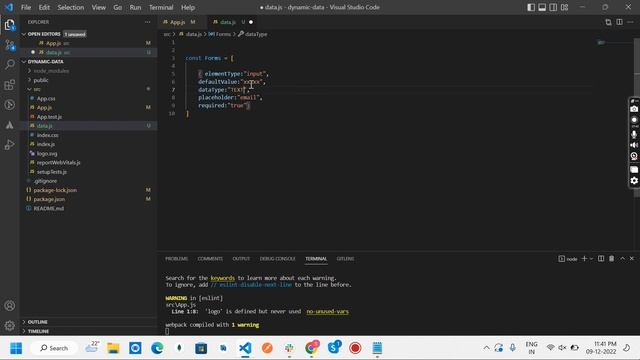
Task: Click the Windows Start button
Action: (16, 348)
